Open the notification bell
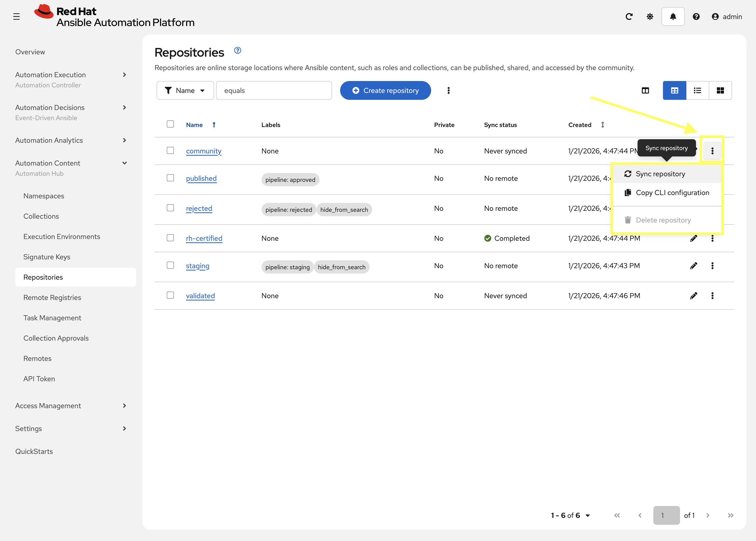756x541 pixels. point(673,16)
